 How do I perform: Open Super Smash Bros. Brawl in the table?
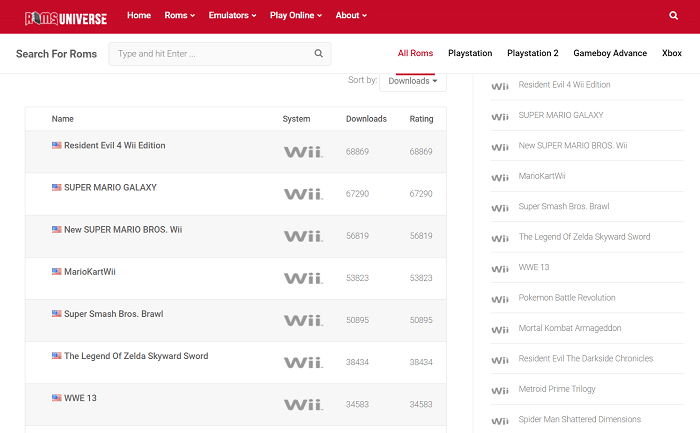[113, 314]
